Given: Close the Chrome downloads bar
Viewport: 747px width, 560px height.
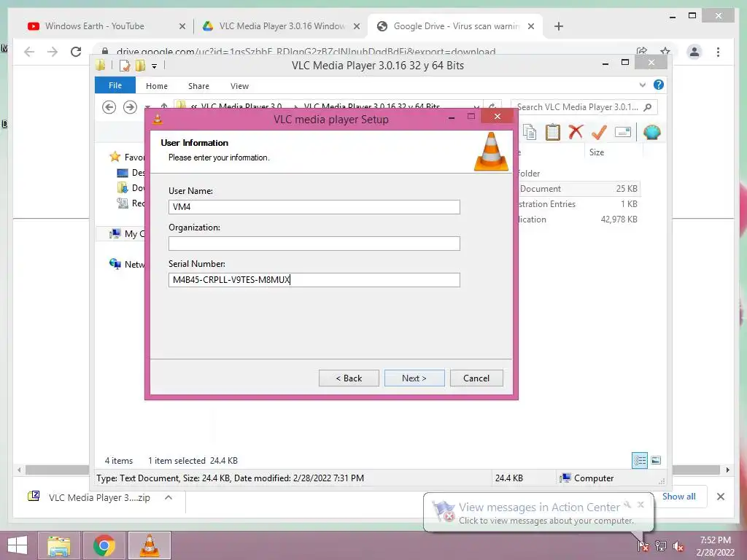Looking at the screenshot, I should [x=721, y=497].
